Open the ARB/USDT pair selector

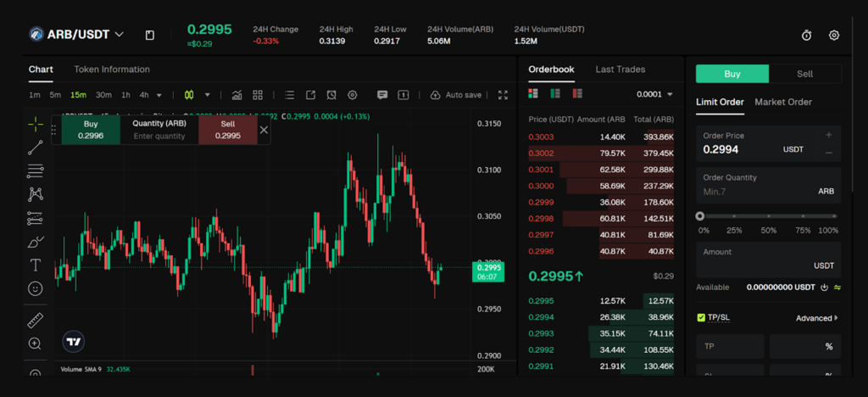point(76,34)
